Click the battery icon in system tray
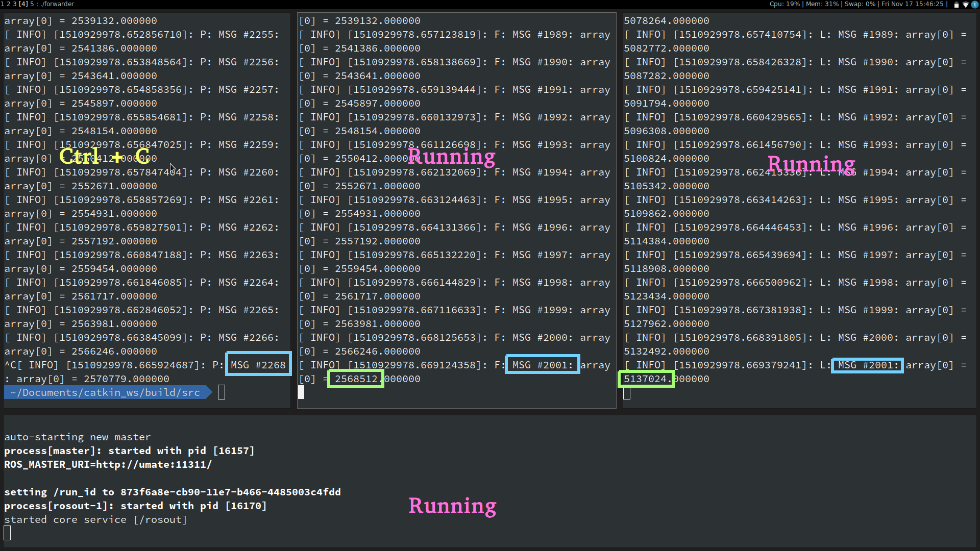Screen dimensions: 980x551 coord(957,4)
